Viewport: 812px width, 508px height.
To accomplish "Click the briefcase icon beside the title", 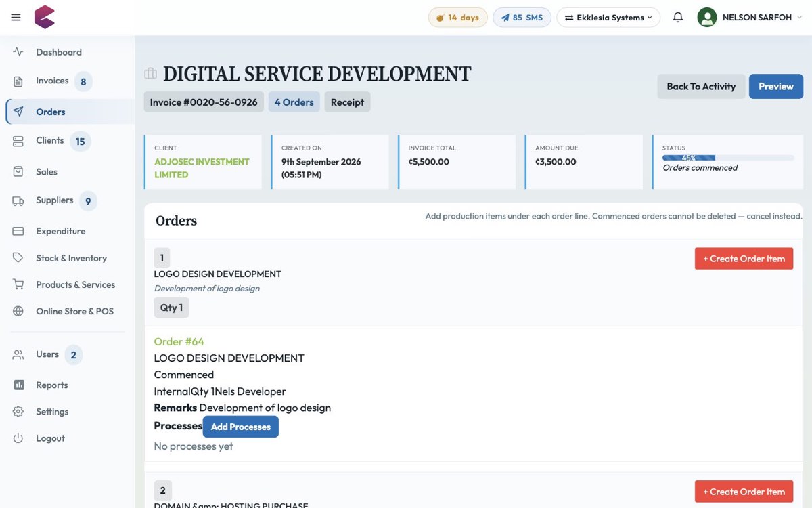I will [x=150, y=74].
